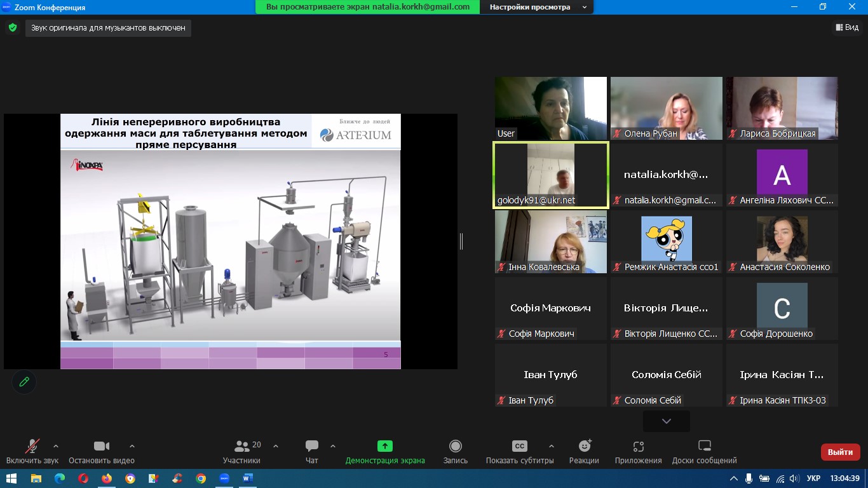Select Анастасия Соколенко photo tile

[x=782, y=241]
